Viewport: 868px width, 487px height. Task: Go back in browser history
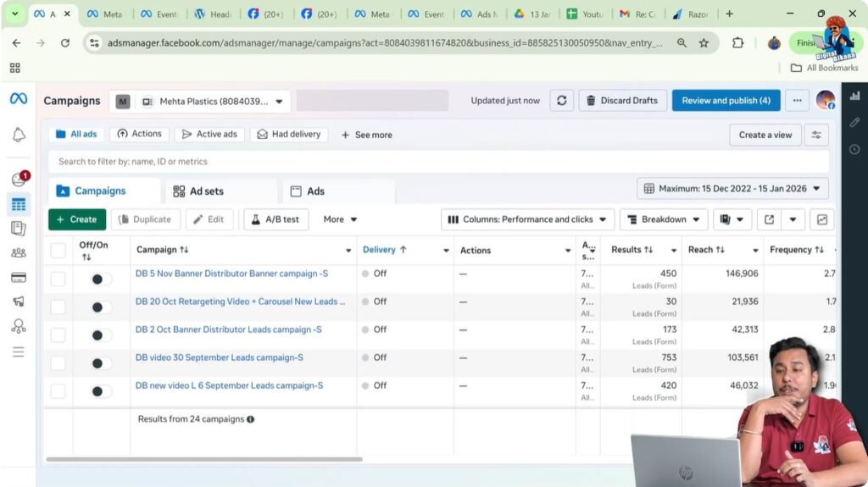coord(16,42)
